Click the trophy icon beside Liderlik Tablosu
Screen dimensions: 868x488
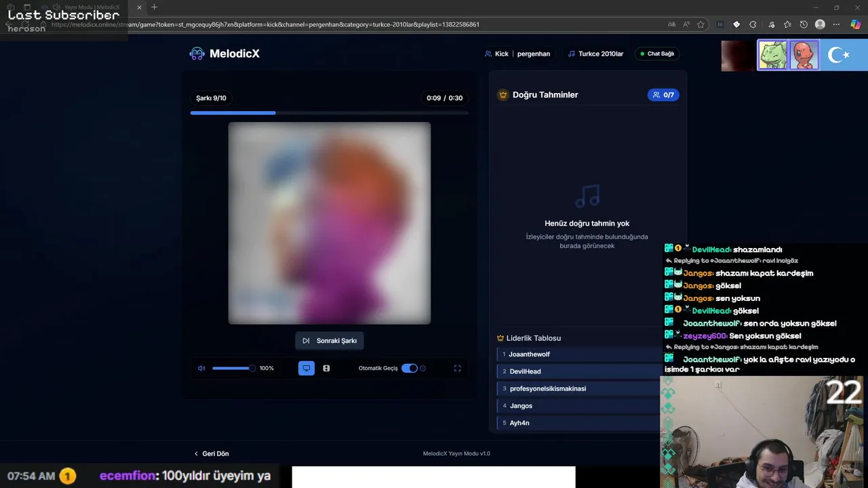(500, 338)
